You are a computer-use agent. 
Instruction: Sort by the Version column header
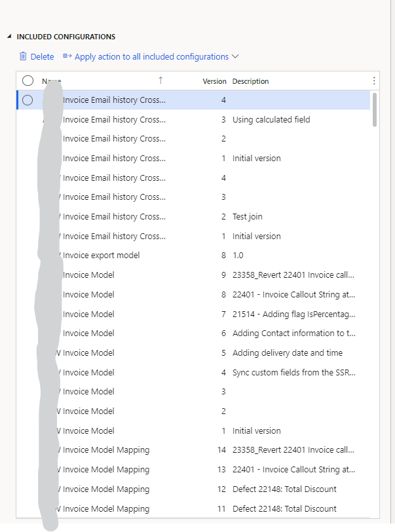214,81
